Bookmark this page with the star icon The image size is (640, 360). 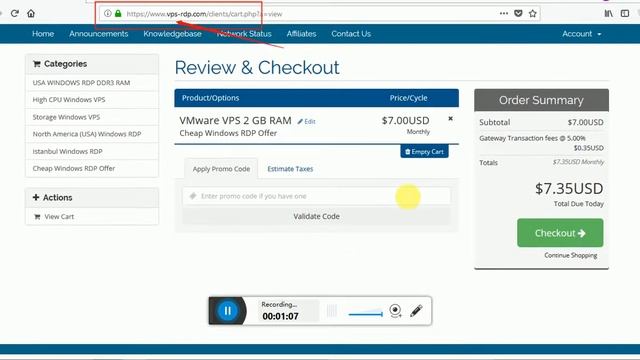(533, 13)
